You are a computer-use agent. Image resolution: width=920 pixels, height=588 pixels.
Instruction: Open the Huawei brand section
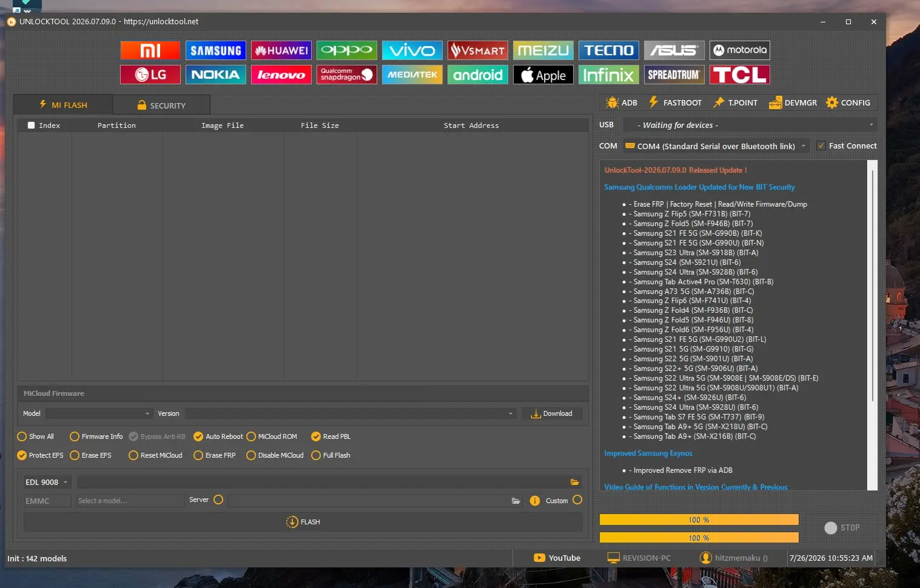pyautogui.click(x=281, y=50)
